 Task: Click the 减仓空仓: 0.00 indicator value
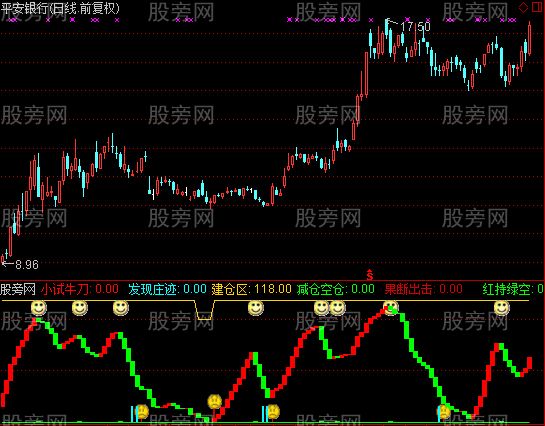(x=336, y=289)
